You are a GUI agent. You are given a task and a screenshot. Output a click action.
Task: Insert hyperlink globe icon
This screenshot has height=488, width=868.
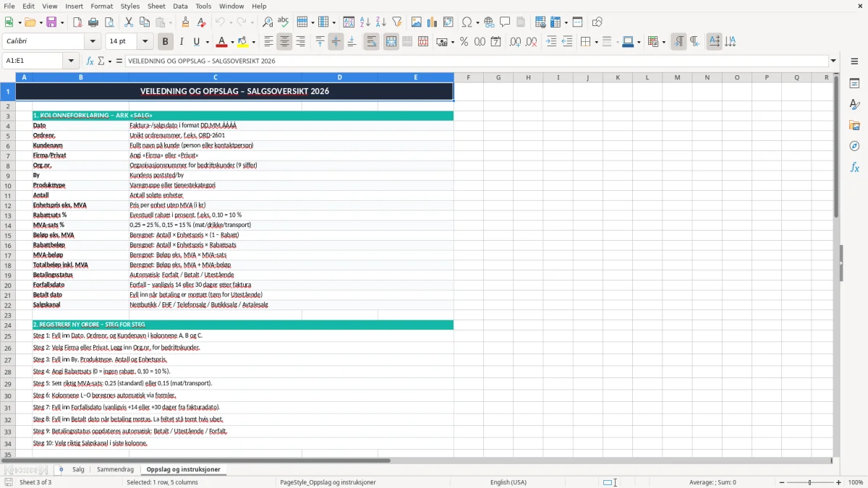(489, 22)
